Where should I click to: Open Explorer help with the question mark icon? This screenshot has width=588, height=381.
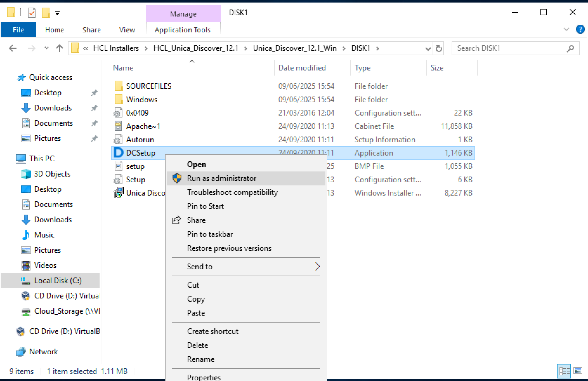580,30
